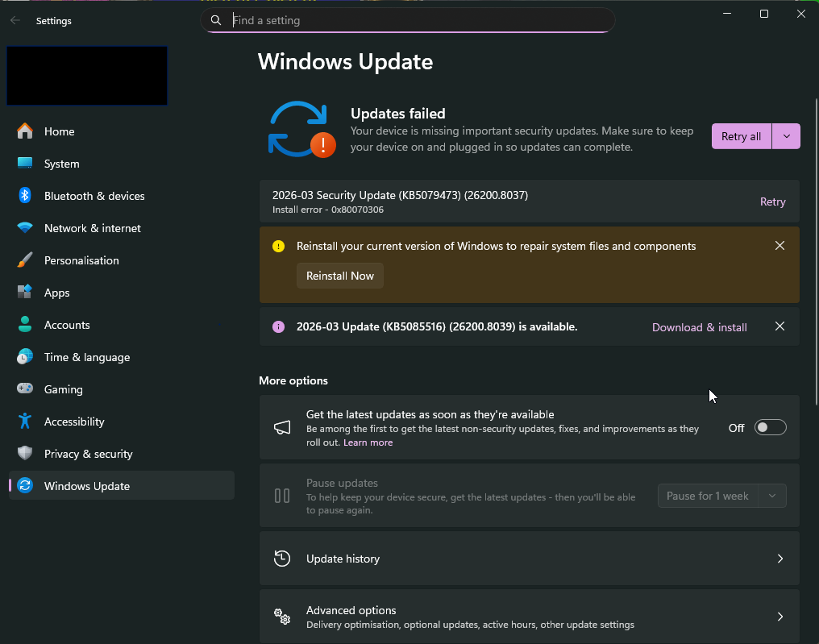The height and width of the screenshot is (644, 819).
Task: Open Accessibility settings label
Action: [74, 422]
